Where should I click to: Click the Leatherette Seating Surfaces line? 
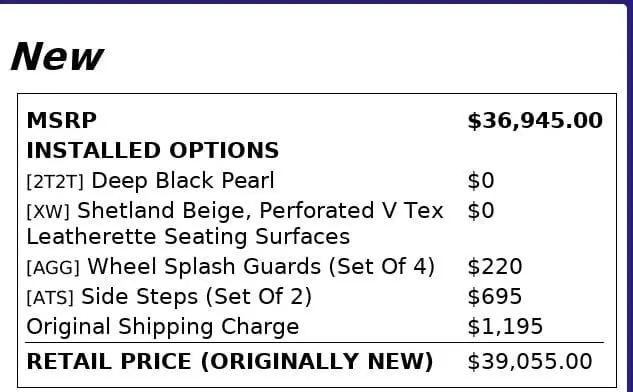coord(188,236)
